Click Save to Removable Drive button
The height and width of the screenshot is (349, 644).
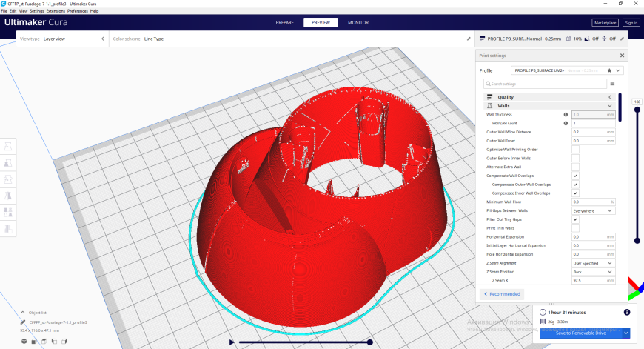(x=580, y=333)
